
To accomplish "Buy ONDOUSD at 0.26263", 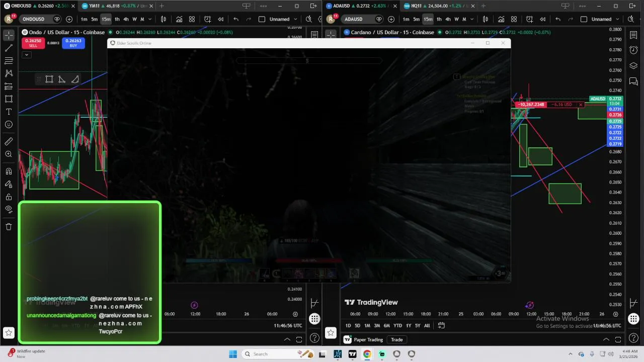I will 73,43.
